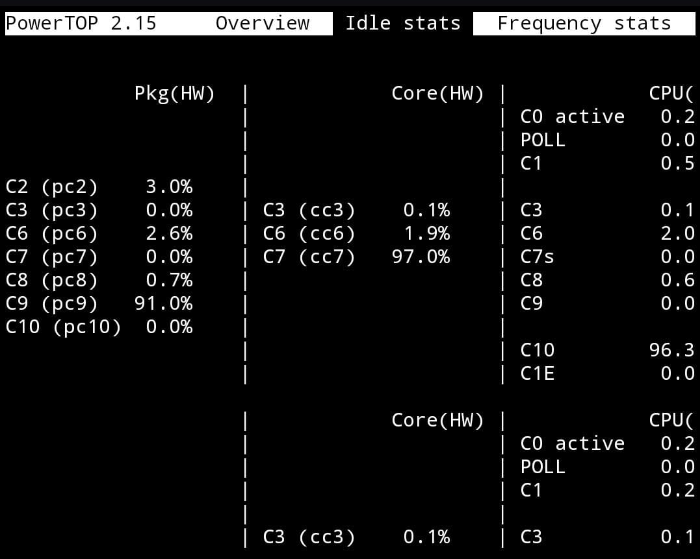Select the first POLL CPU row
The height and width of the screenshot is (559, 700).
click(x=607, y=140)
